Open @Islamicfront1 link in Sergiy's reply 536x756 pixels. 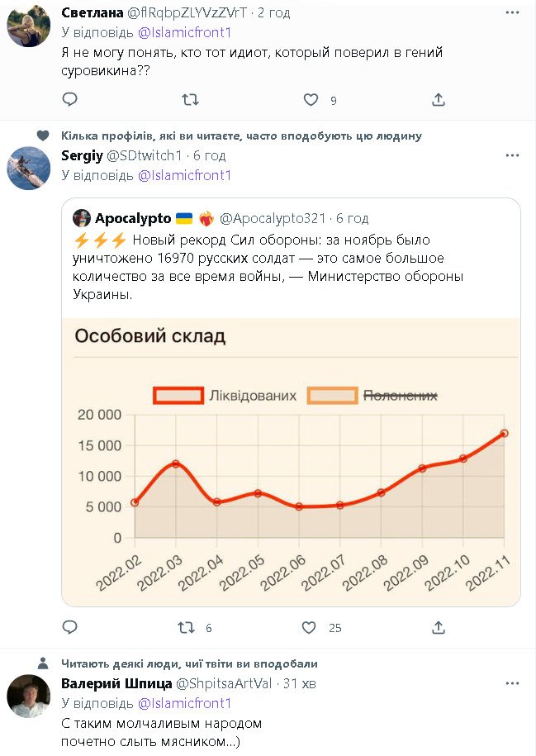[184, 175]
